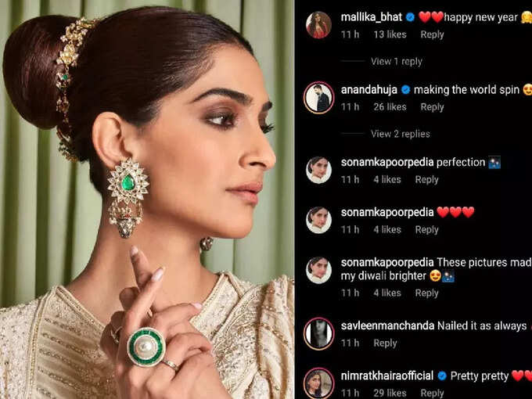Open the posted portrait photo
This screenshot has width=532, height=399.
[x=147, y=199]
